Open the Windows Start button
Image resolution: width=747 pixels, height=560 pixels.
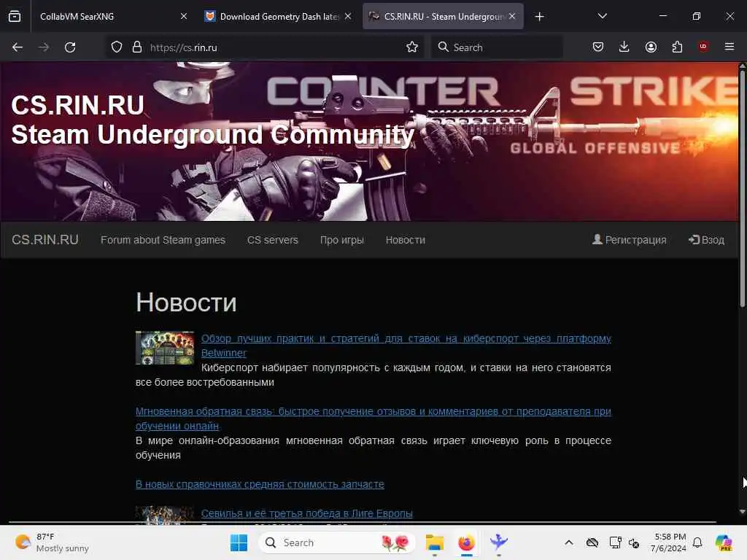(x=239, y=542)
